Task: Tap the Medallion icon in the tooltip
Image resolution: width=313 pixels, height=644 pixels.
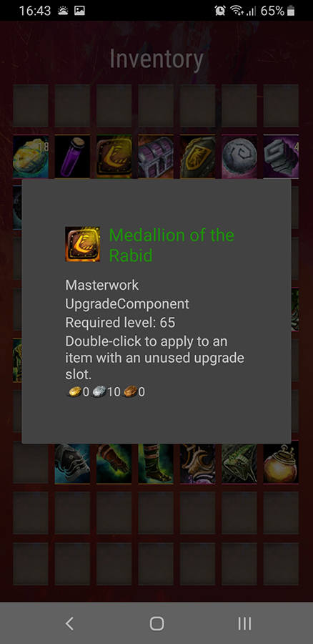Action: pyautogui.click(x=82, y=244)
